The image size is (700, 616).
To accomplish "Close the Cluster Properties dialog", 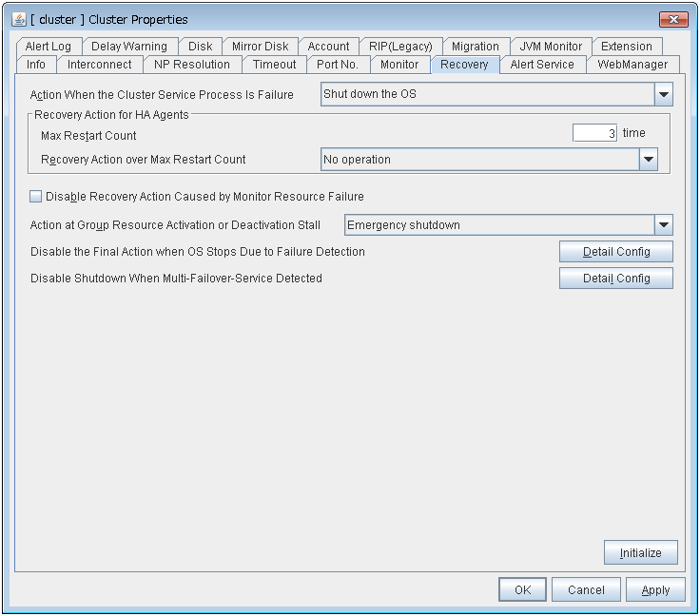I will 673,19.
